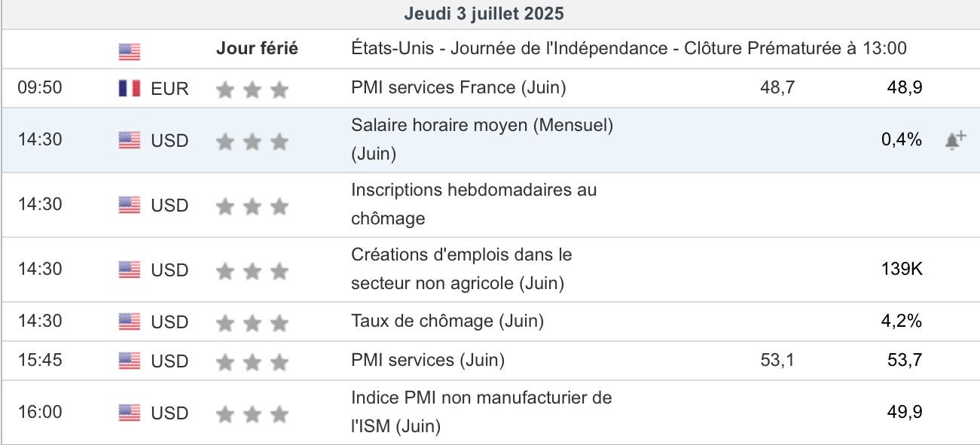Click the French flag next to EUR
Viewport: 980px width, 445px height.
130,88
